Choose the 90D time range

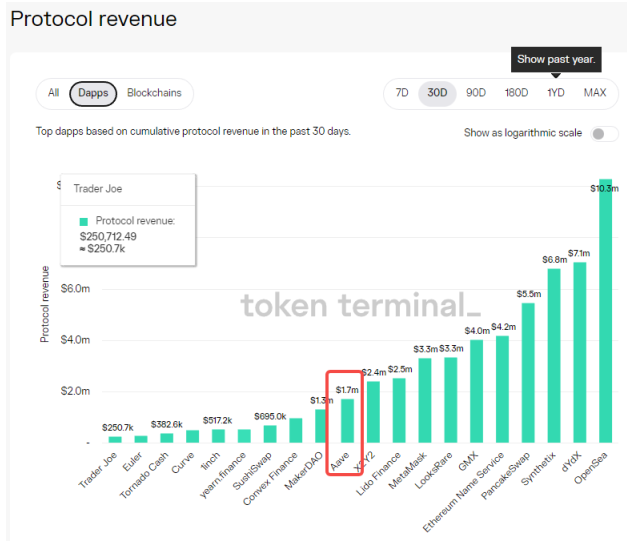pos(475,93)
